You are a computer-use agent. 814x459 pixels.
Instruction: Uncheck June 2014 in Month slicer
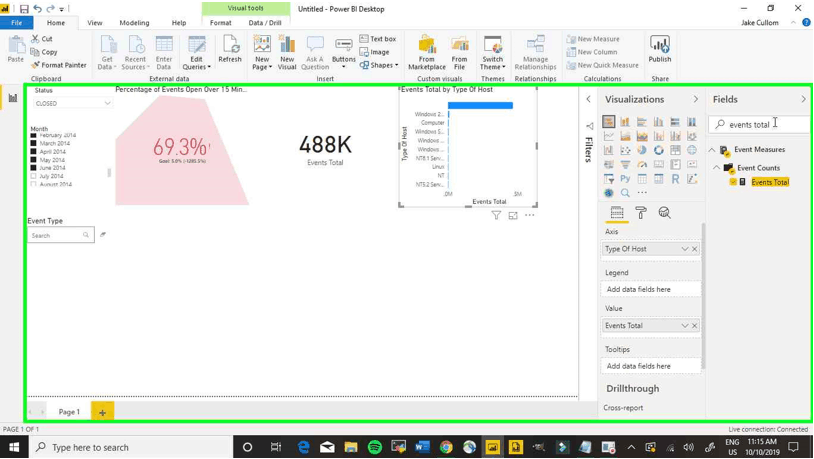[x=34, y=168]
